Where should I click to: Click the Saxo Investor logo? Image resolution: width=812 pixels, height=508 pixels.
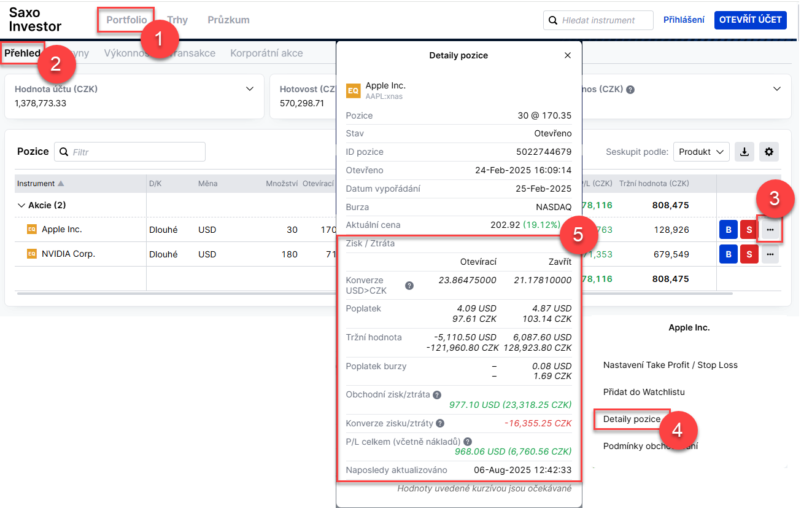[x=35, y=20]
